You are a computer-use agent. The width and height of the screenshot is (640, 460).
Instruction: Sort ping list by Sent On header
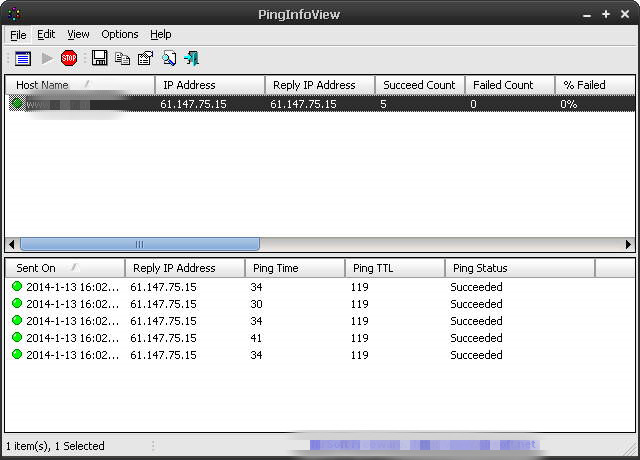[x=65, y=268]
